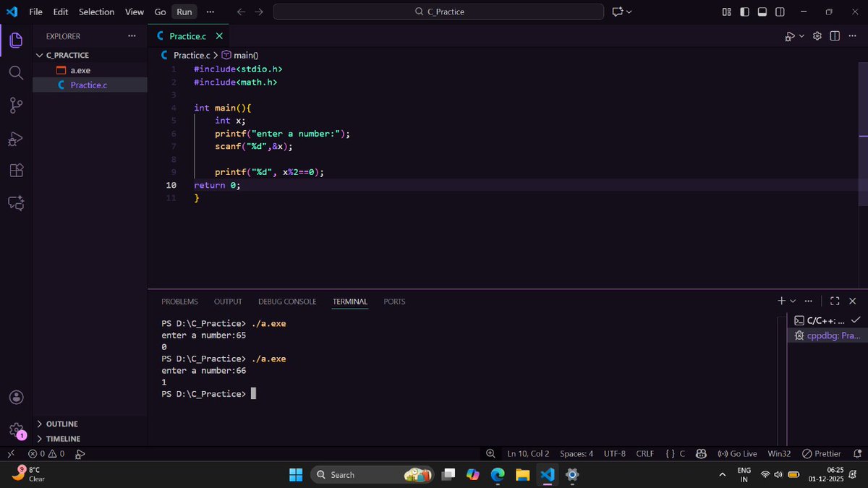Change end of line sequence CRLF
The height and width of the screenshot is (488, 868).
(644, 454)
